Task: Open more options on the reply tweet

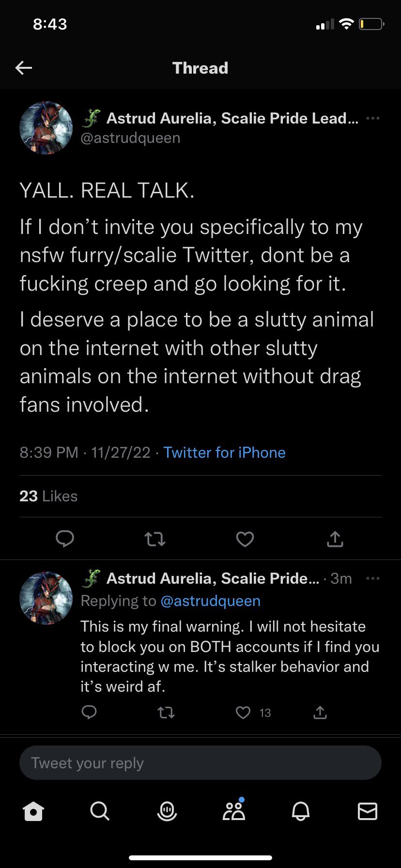Action: 373,578
